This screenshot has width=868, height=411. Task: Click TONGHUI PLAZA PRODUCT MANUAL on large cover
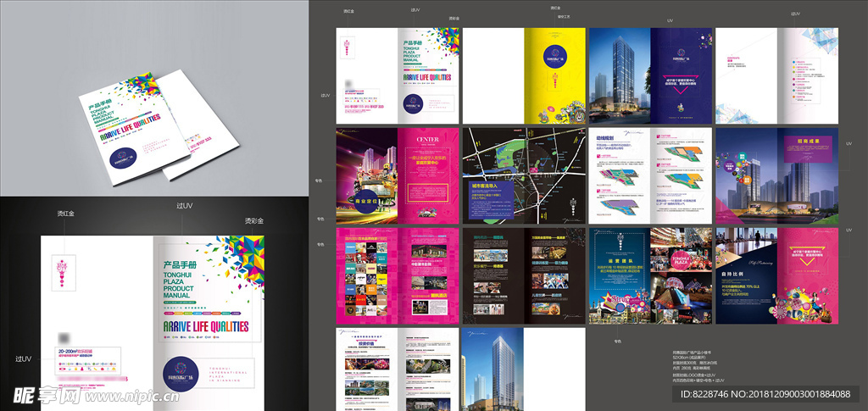(180, 285)
